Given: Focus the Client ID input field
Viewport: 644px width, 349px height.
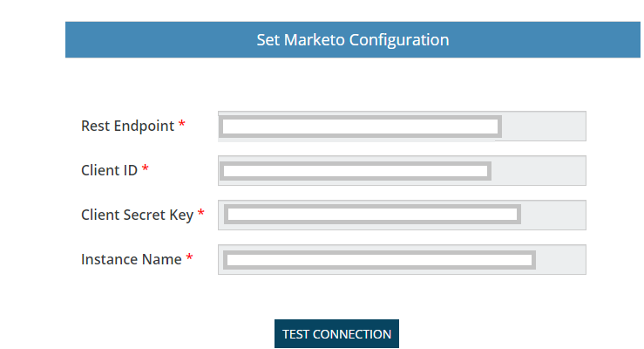Looking at the screenshot, I should pyautogui.click(x=402, y=171).
